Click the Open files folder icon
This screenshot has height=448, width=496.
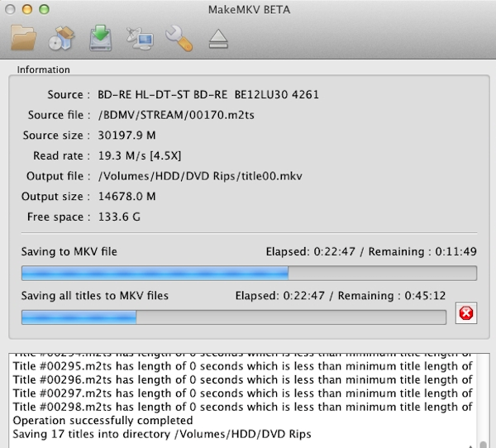(x=23, y=37)
